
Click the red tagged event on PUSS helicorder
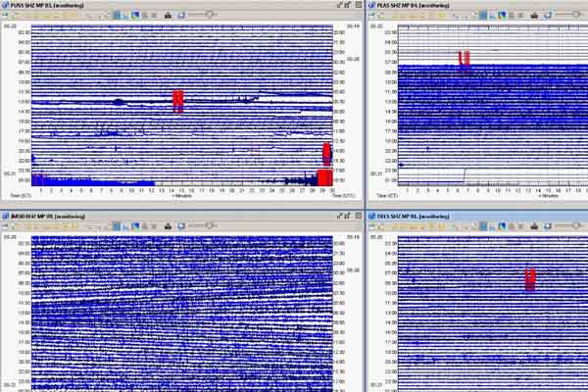[x=178, y=101]
